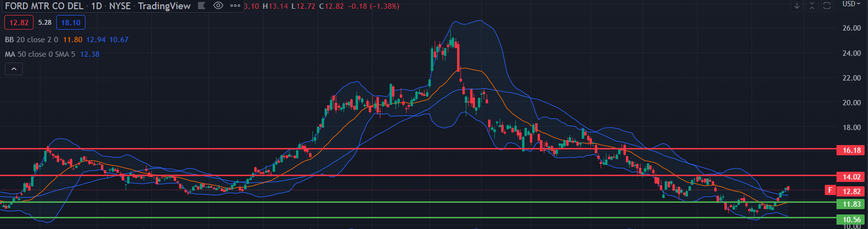The height and width of the screenshot is (229, 868).
Task: Click the NYSE exchange label in the title
Action: coord(120,6)
